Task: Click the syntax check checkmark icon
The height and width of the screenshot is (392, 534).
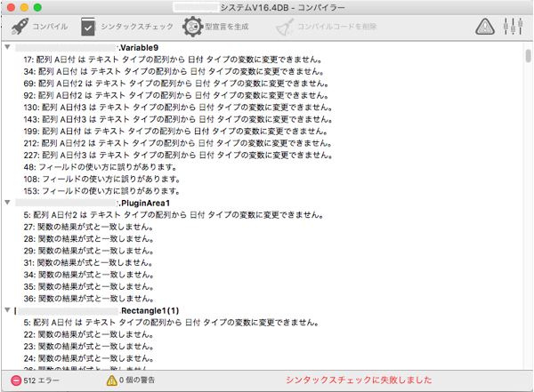Action: click(88, 27)
